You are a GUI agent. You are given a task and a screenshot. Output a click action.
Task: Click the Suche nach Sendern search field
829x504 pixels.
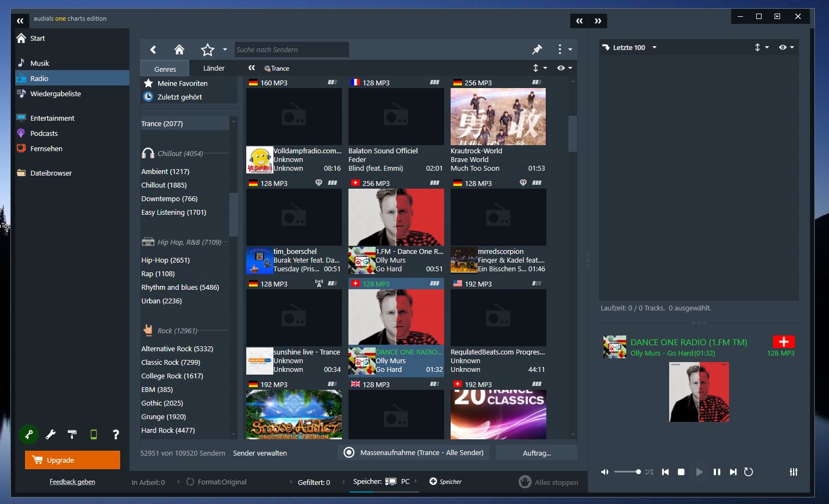coord(291,49)
